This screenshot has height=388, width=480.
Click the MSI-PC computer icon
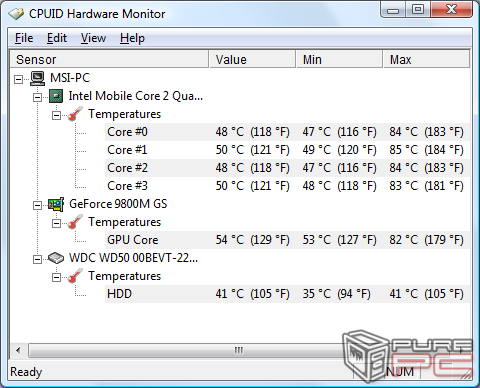tap(38, 78)
